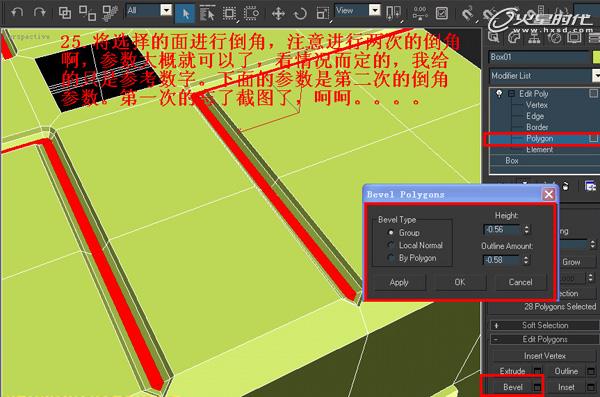
Task: Select the Box base object in stack
Action: pos(512,160)
